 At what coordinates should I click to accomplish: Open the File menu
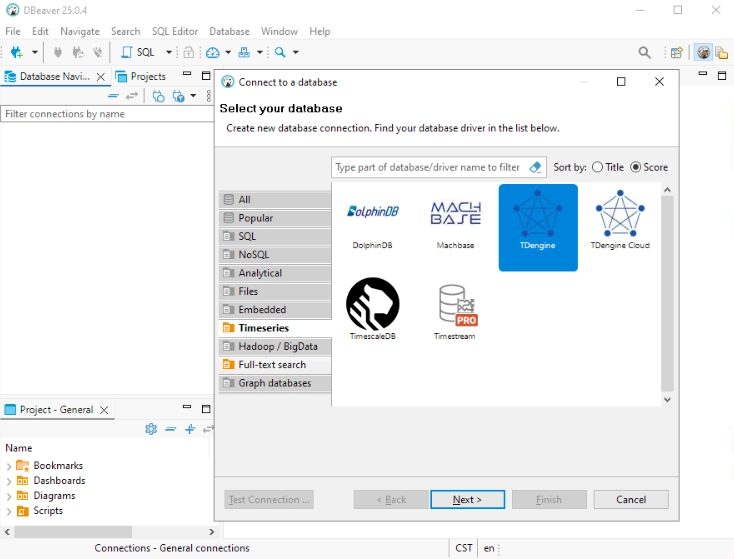[13, 31]
